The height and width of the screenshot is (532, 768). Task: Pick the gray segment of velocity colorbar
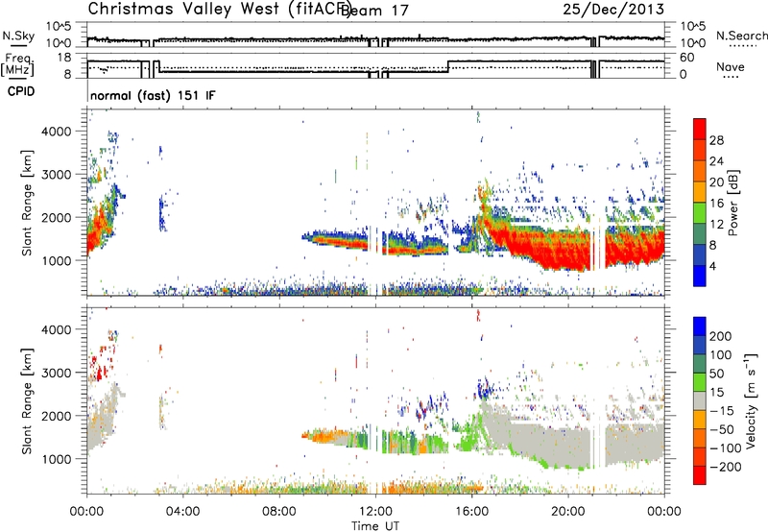pyautogui.click(x=700, y=400)
